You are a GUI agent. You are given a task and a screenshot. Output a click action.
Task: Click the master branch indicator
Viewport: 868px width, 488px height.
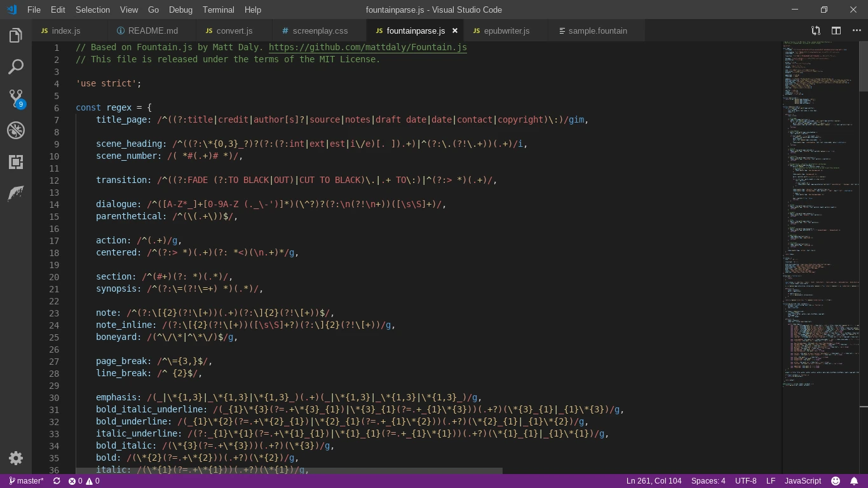pyautogui.click(x=27, y=481)
